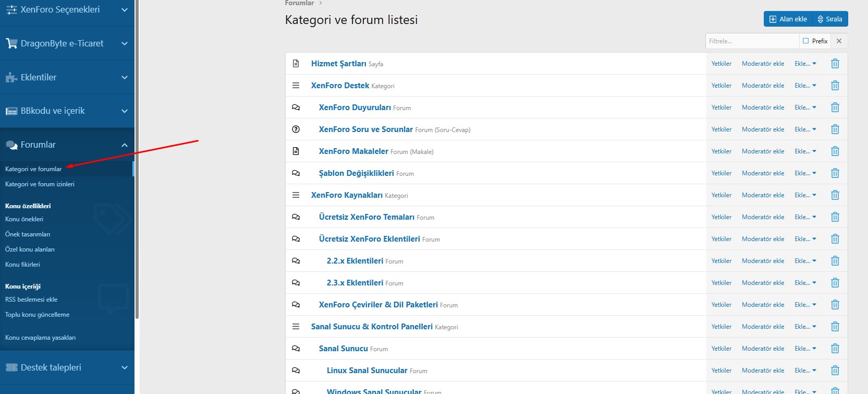Delete Sanal Sunucu & Kontrol Panelleri category
This screenshot has height=394, width=868.
(x=835, y=327)
